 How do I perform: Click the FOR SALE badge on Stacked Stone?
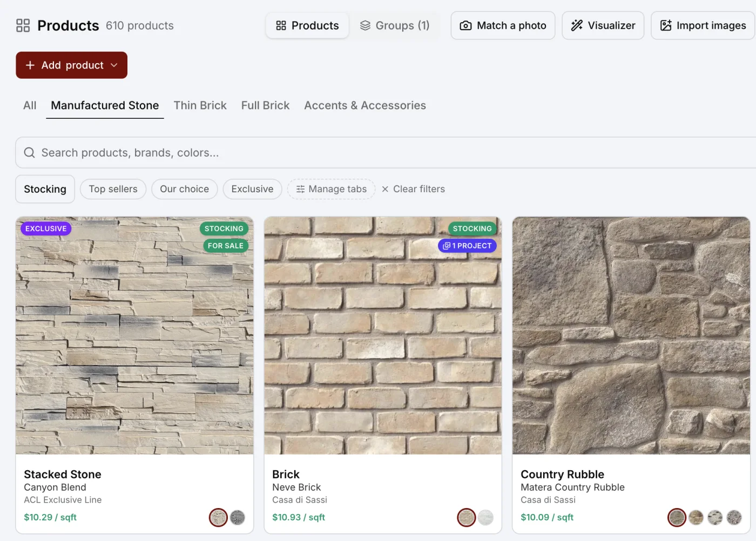226,246
